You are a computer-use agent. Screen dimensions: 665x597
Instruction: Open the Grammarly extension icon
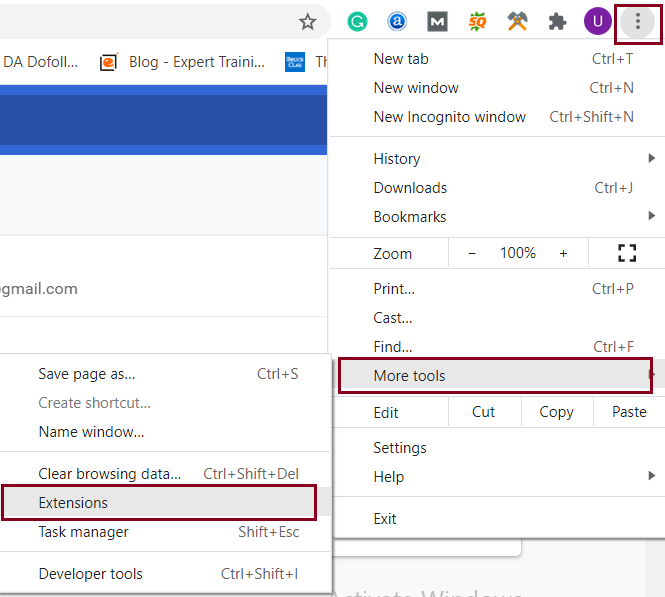[357, 21]
